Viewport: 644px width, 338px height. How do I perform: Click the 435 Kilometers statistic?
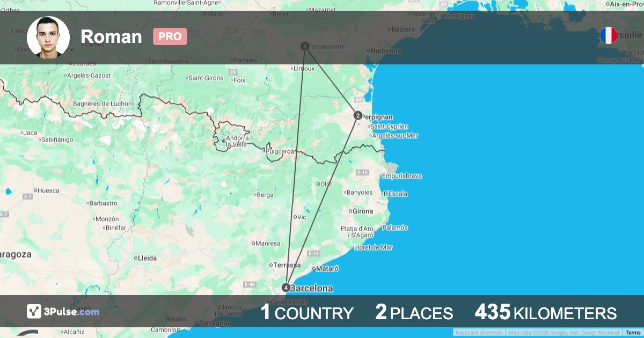pos(545,313)
